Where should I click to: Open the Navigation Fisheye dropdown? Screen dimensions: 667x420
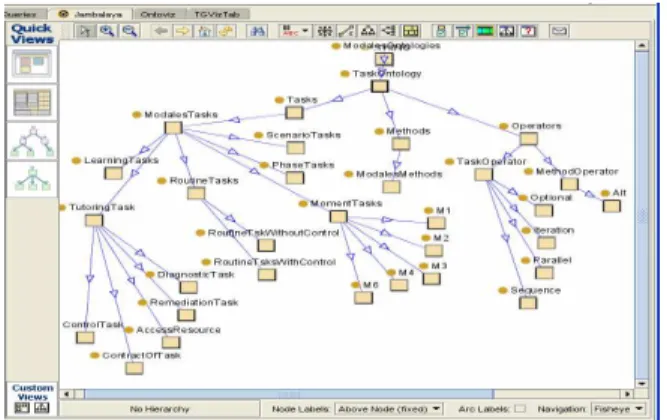pyautogui.click(x=618, y=409)
